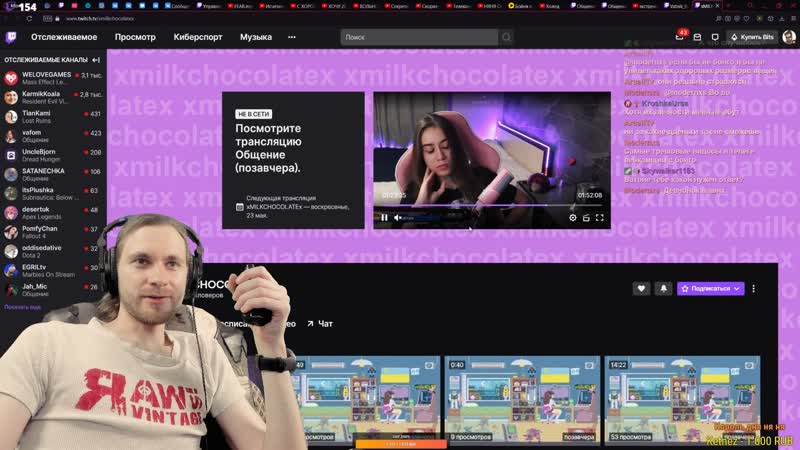Open the whispers envelope icon

[697, 37]
